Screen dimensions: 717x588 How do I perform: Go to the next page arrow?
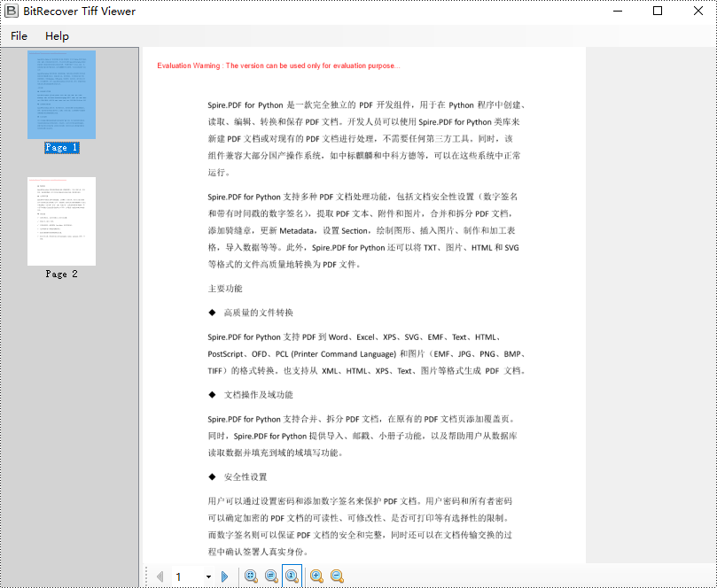tap(224, 576)
